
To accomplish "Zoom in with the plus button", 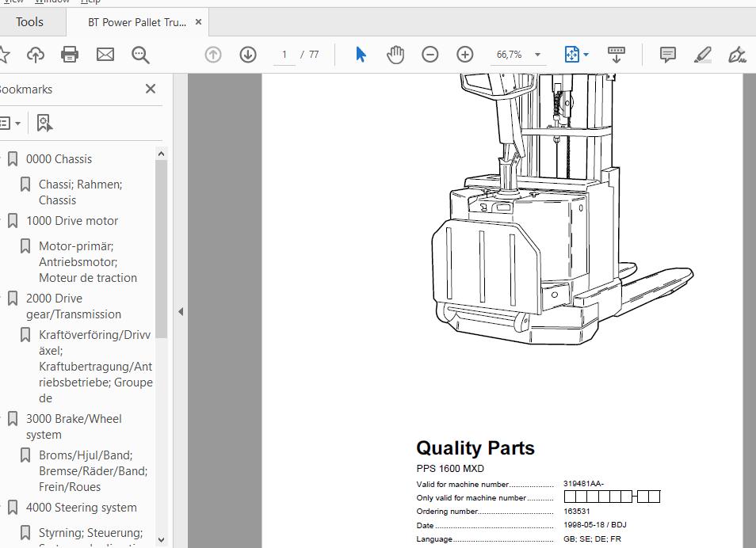I will coord(465,55).
